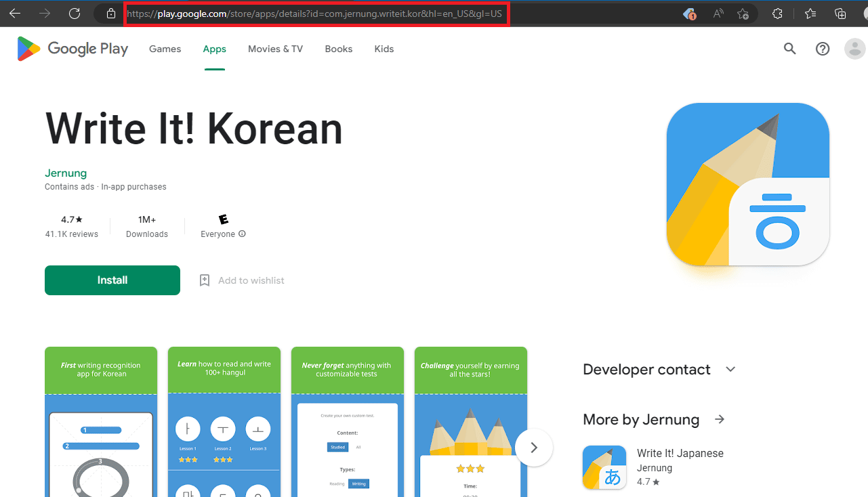This screenshot has width=868, height=497.
Task: Open the Write It! Japanese title link
Action: pos(680,454)
